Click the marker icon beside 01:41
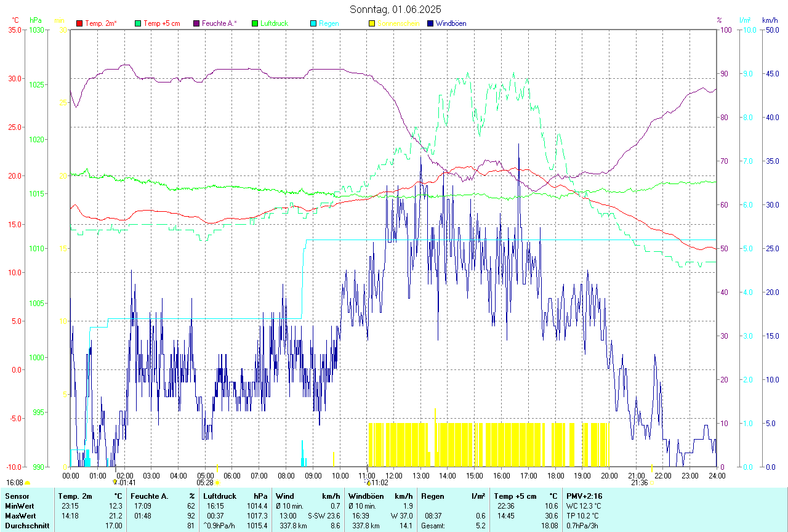Viewport: 788px width, 532px height. click(x=115, y=483)
